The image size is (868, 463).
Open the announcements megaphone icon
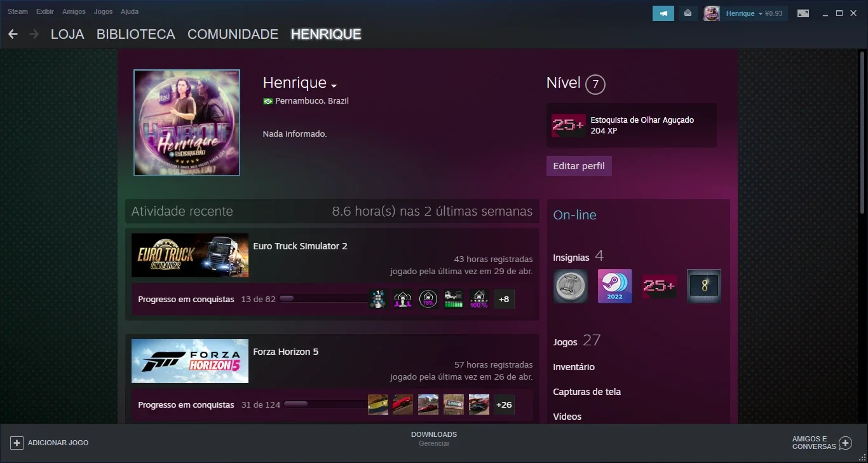click(x=663, y=13)
